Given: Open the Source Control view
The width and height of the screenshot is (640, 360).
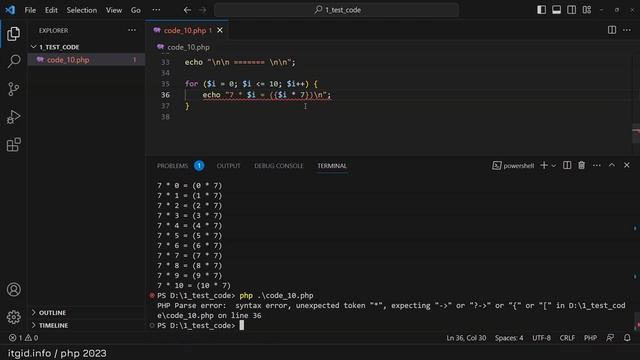Looking at the screenshot, I should [13, 89].
